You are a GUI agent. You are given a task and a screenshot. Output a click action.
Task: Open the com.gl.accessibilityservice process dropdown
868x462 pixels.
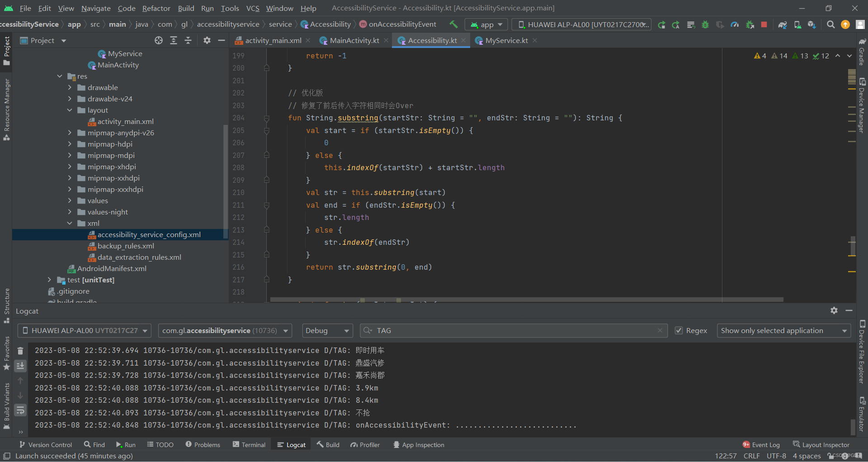coord(225,330)
